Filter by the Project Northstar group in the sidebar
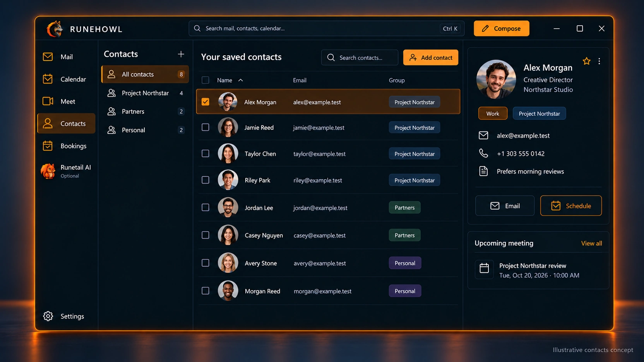Viewport: 644px width, 362px height. pos(145,93)
